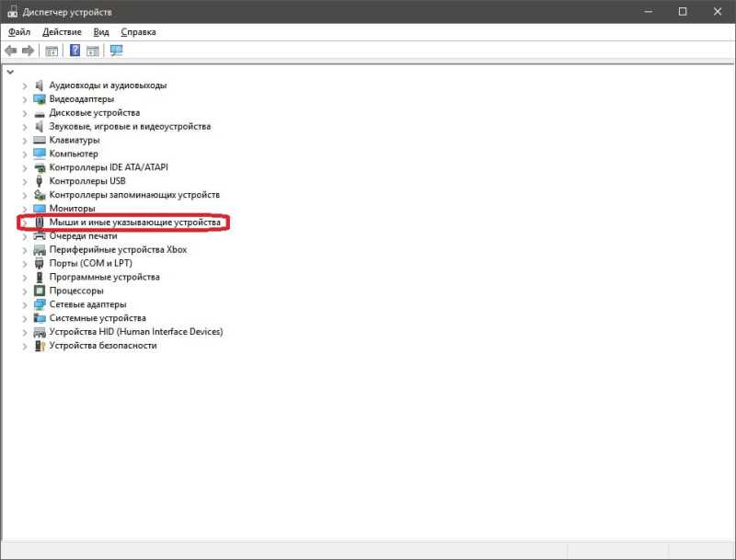The width and height of the screenshot is (736, 560).
Task: Select 'Звуковые, игровые и видеоустройства' label
Action: 130,126
